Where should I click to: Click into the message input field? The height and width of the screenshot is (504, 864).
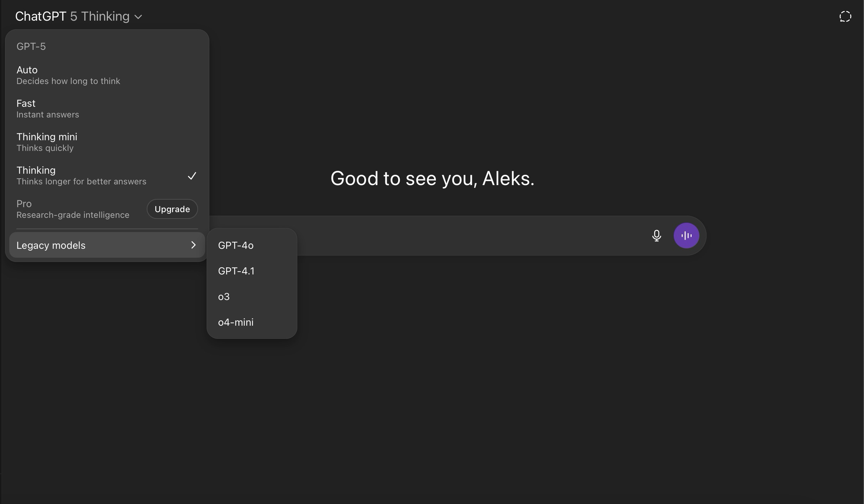click(463, 236)
